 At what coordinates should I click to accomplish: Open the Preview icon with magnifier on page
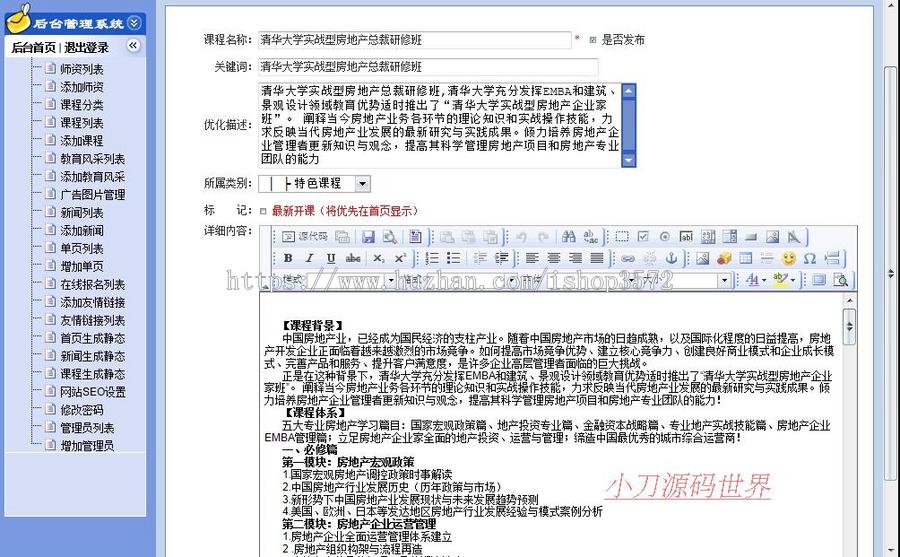click(390, 237)
